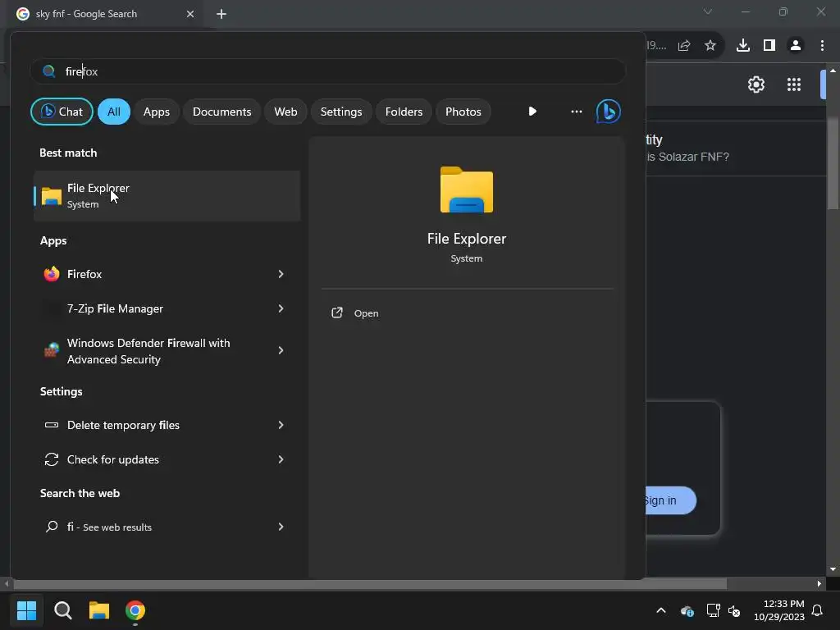Click the Windows Defender Firewall icon
The image size is (840, 630).
tap(52, 350)
